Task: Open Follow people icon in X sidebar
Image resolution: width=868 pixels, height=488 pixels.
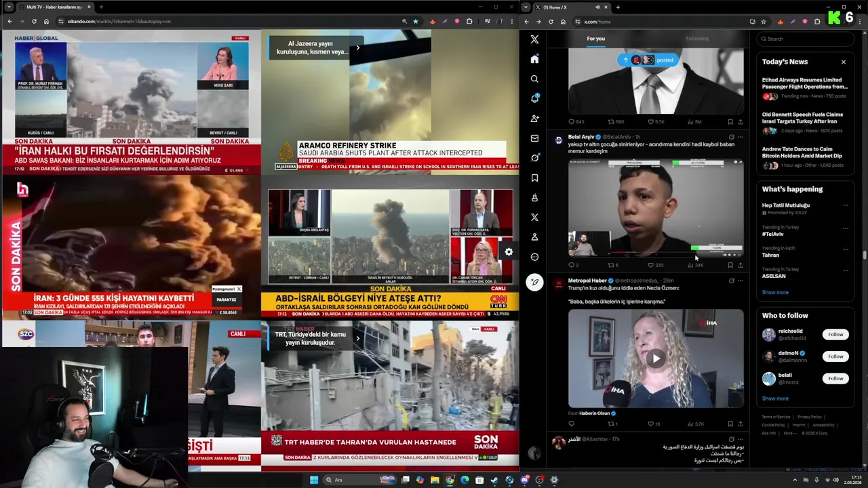Action: coord(534,119)
